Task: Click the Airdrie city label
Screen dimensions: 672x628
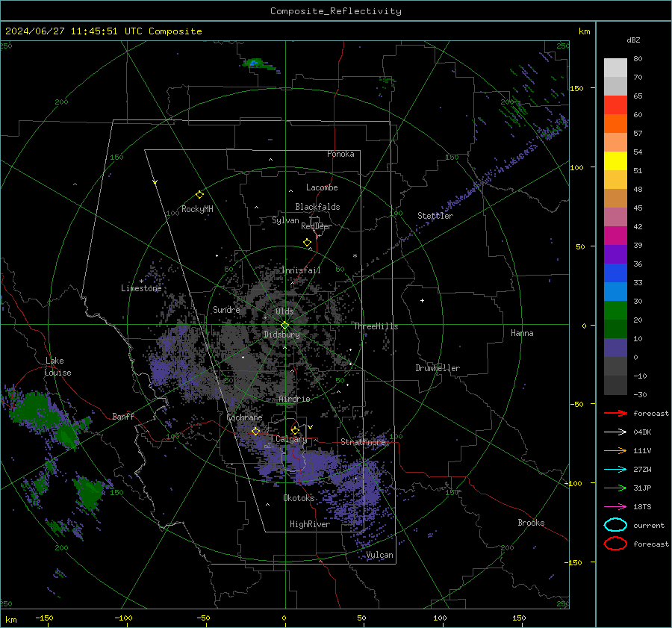Action: click(x=294, y=399)
